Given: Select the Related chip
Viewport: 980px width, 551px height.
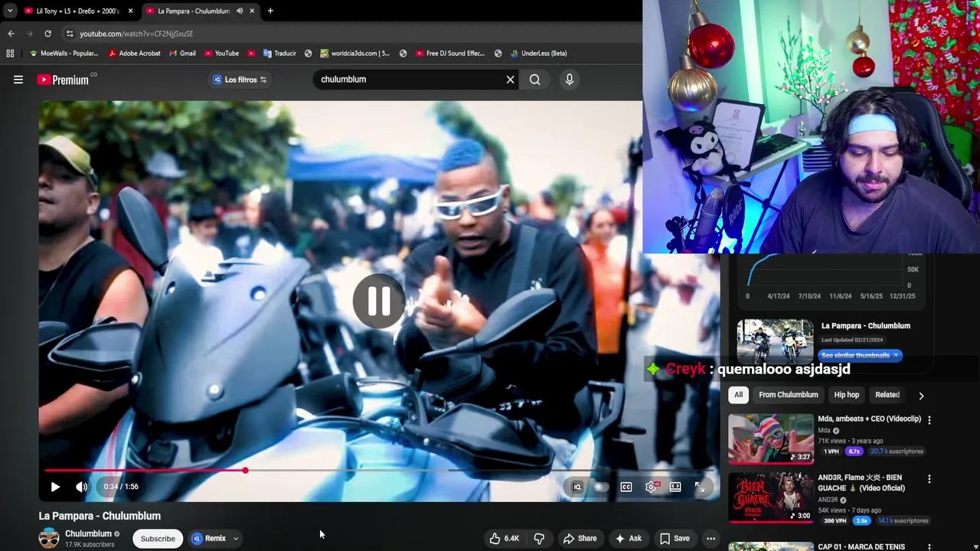Looking at the screenshot, I should [x=887, y=395].
